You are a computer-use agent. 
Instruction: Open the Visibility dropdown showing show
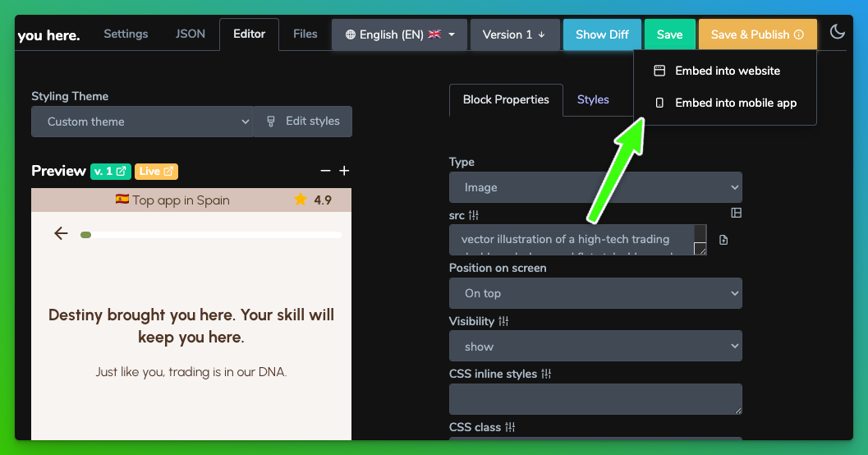click(595, 346)
